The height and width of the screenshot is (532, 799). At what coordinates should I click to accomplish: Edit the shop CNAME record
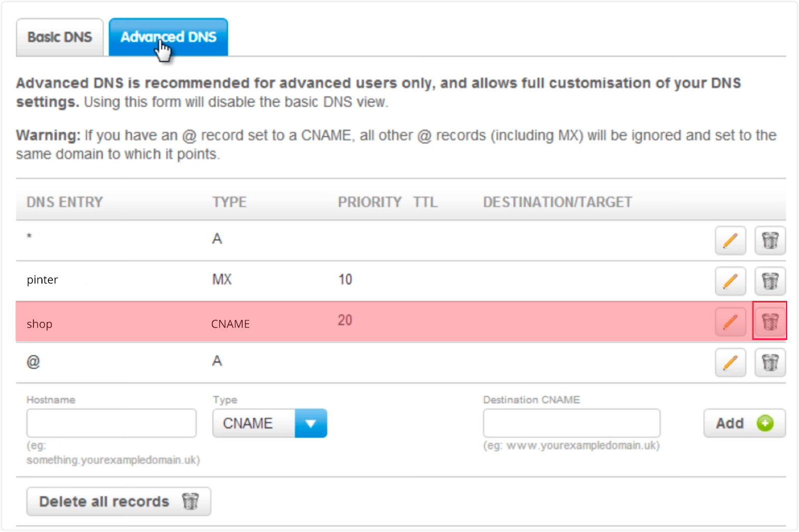(x=730, y=321)
